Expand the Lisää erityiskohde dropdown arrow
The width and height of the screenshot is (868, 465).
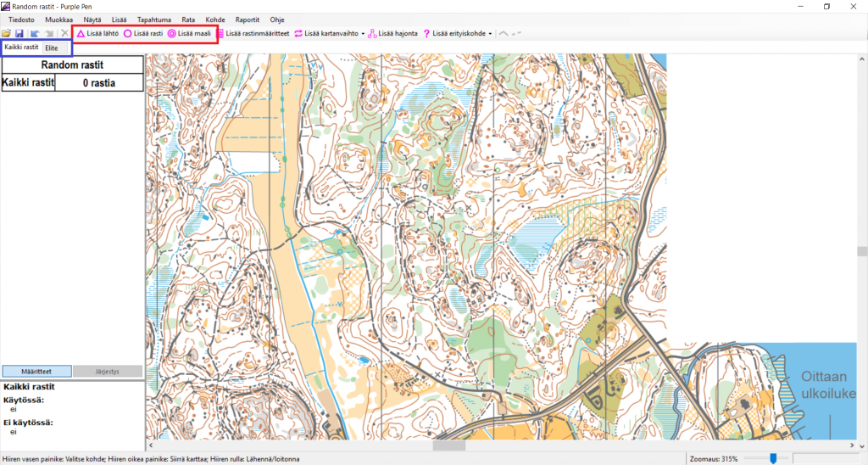[x=490, y=34]
